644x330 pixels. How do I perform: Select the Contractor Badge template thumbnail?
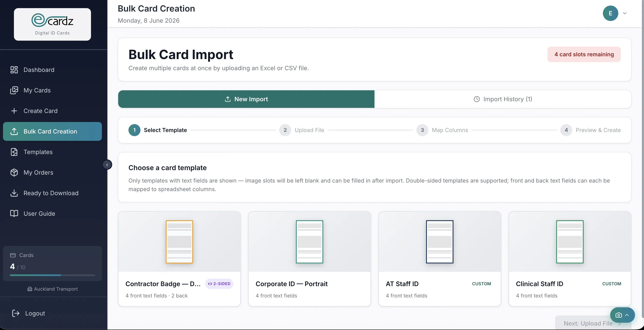pyautogui.click(x=179, y=242)
